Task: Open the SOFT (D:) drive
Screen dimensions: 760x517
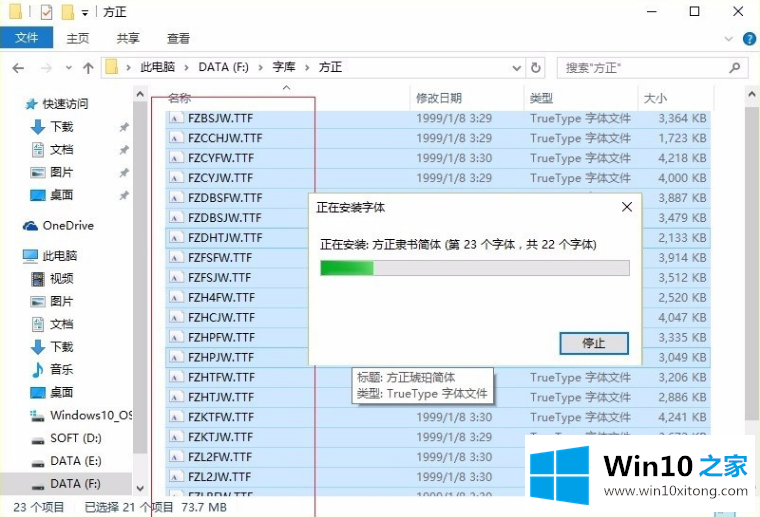Action: (x=76, y=438)
